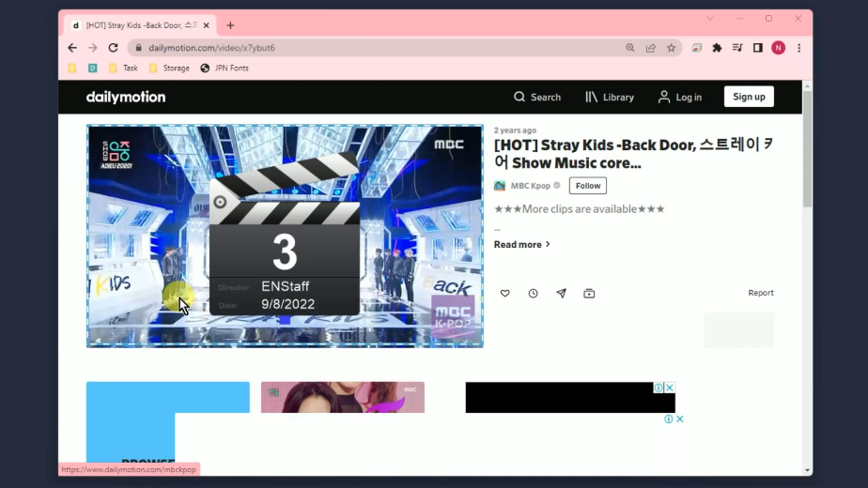Bookmark this page with the star icon

point(671,48)
